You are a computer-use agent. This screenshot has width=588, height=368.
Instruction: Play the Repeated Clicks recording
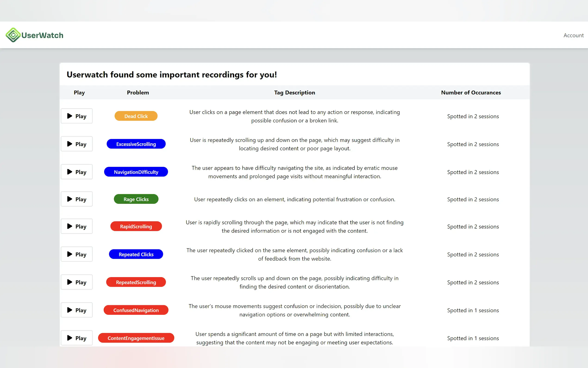[77, 254]
